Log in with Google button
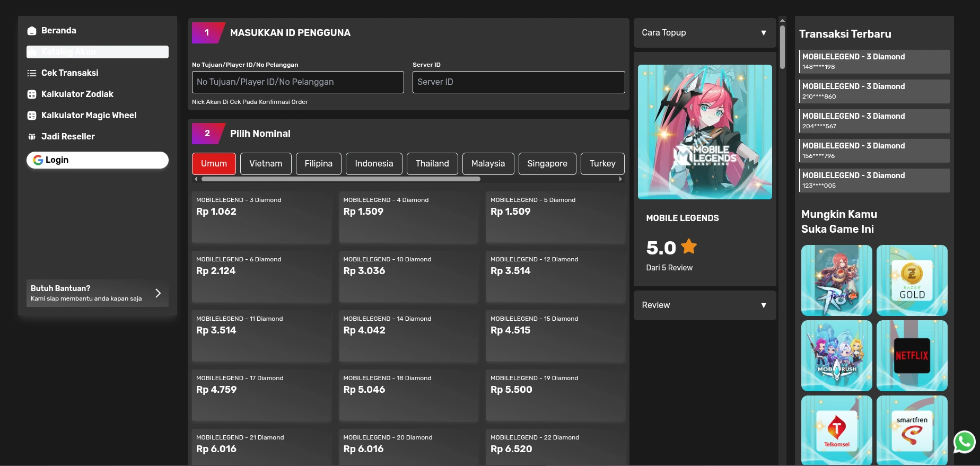The height and width of the screenshot is (466, 980). coord(98,160)
